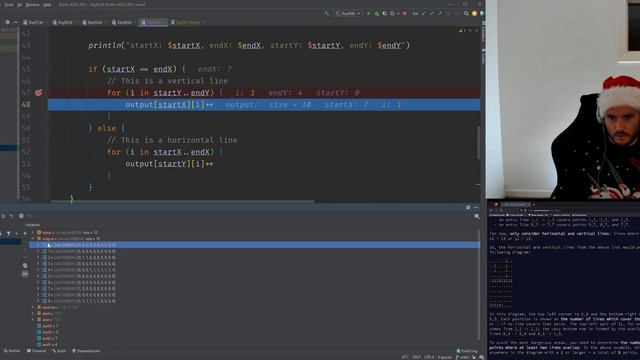Click the UTF-8 encoding status item
Screen dimensions: 640x360
tap(429, 357)
